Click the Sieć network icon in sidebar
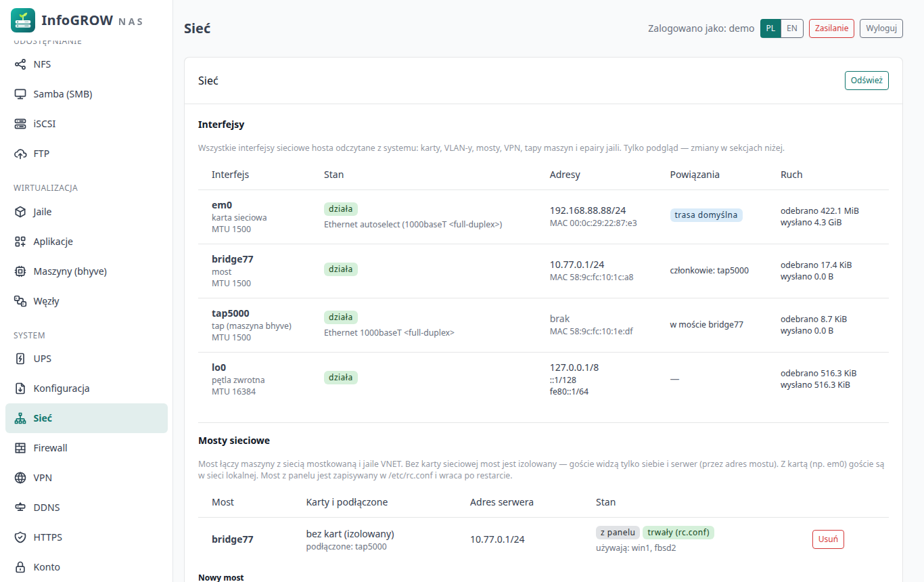This screenshot has height=582, width=924. tap(20, 418)
